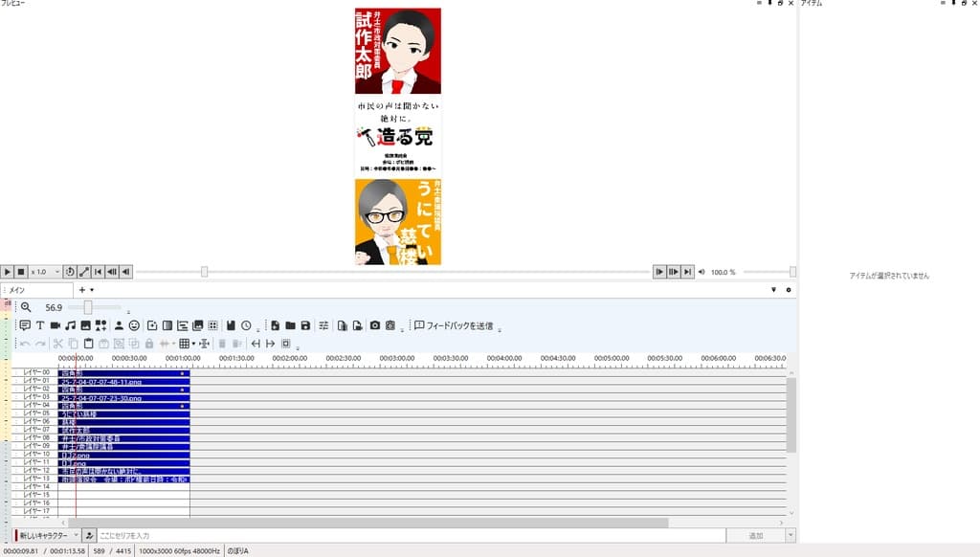
Task: Open the grid snapping dropdown arrow
Action: 193,344
